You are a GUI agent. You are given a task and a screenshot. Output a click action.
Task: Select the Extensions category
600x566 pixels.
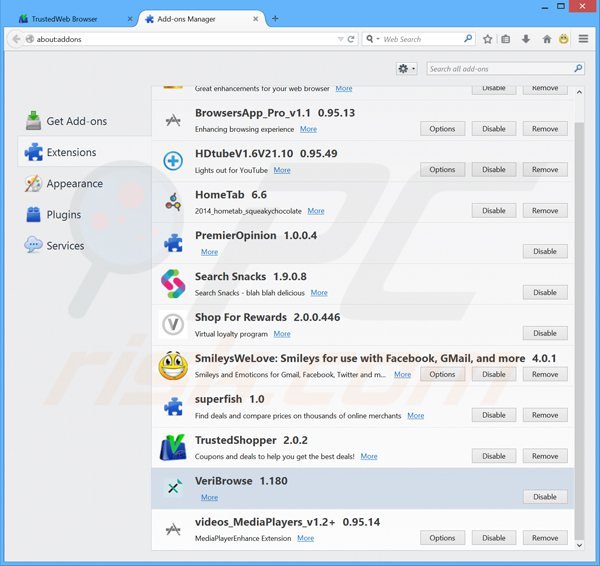point(85,152)
